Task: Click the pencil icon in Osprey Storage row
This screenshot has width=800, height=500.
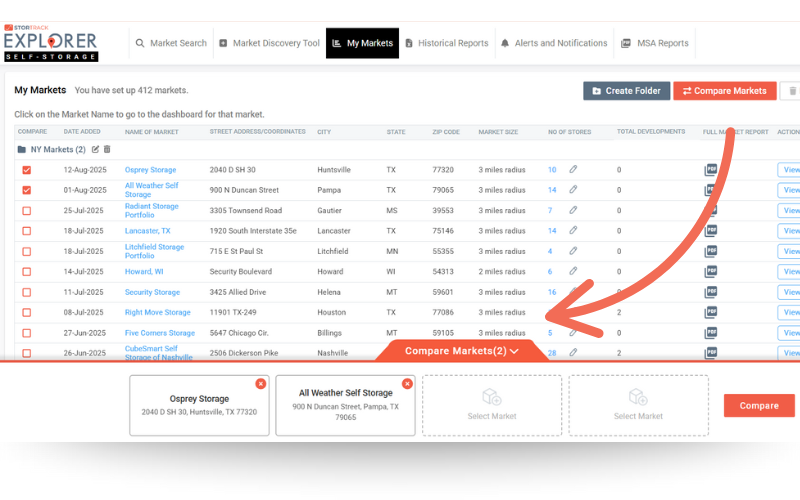Action: click(573, 170)
